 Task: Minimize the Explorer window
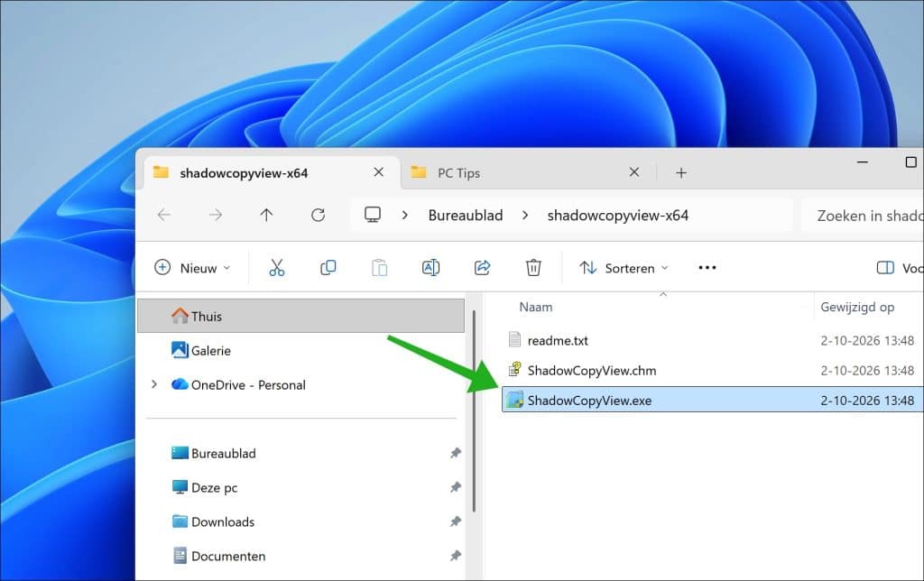coord(862,161)
